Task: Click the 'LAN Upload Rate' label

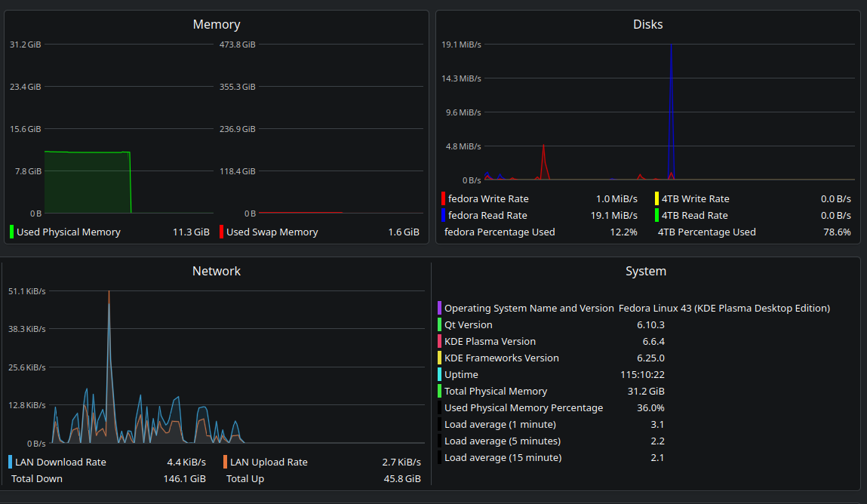Action: (269, 462)
